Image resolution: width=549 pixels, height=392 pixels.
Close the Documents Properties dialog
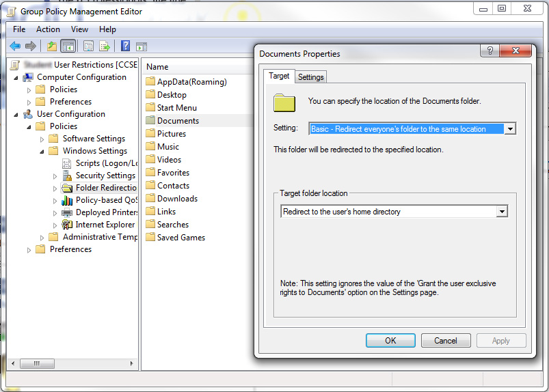coord(515,51)
